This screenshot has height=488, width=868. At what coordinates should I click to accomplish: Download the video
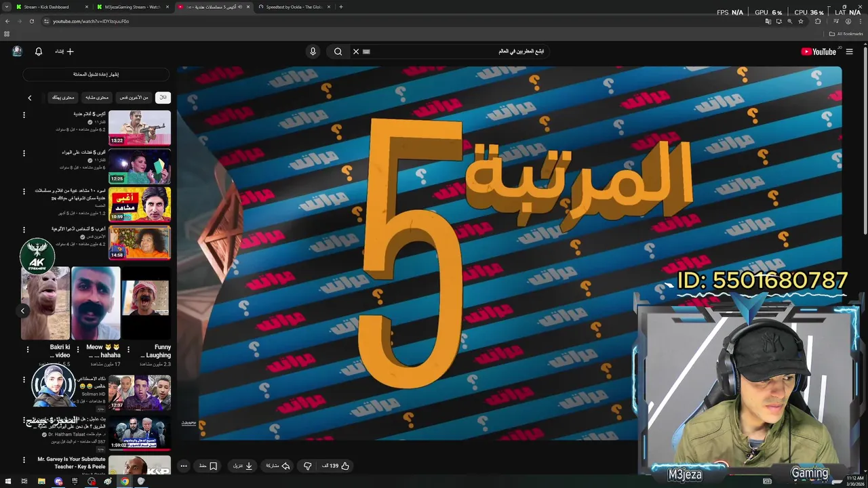pos(243,466)
